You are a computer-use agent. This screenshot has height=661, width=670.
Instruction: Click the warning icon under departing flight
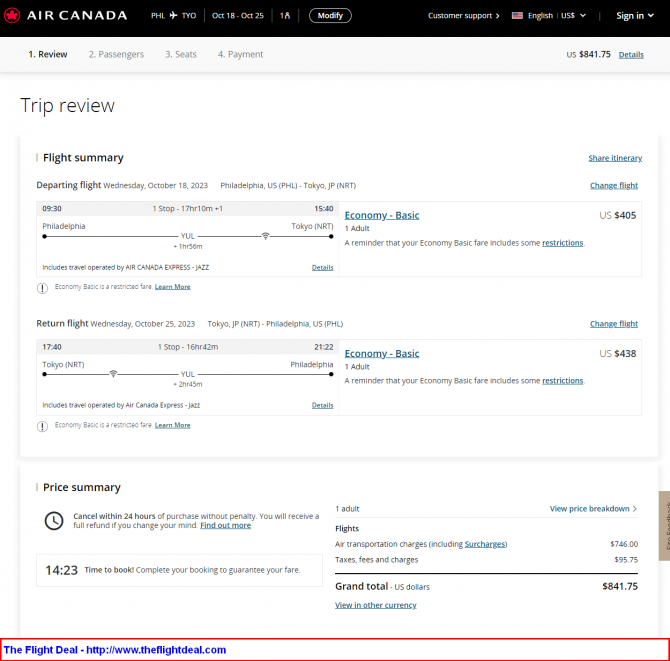42,288
